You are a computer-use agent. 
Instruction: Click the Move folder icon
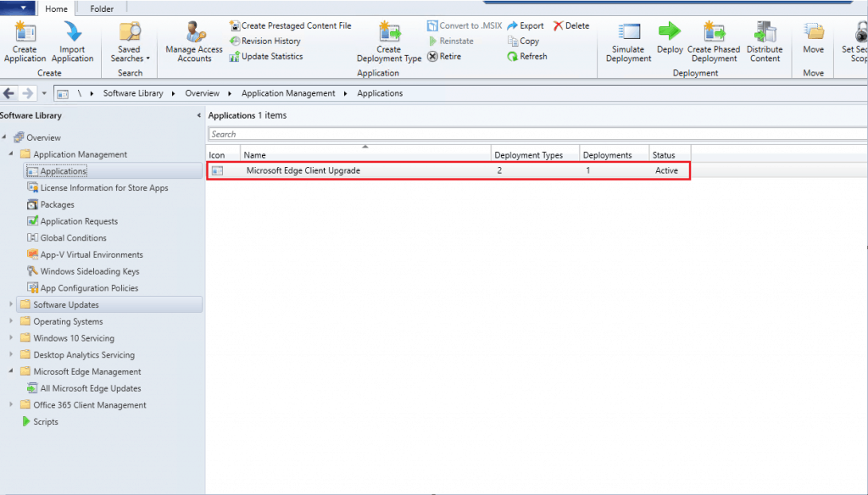[x=813, y=32]
